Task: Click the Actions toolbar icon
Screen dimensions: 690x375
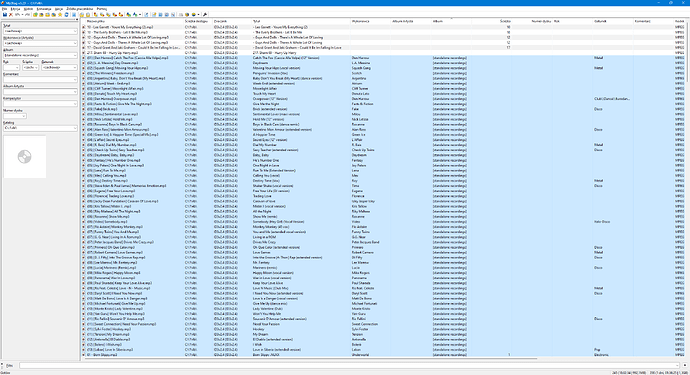Action: (128, 15)
